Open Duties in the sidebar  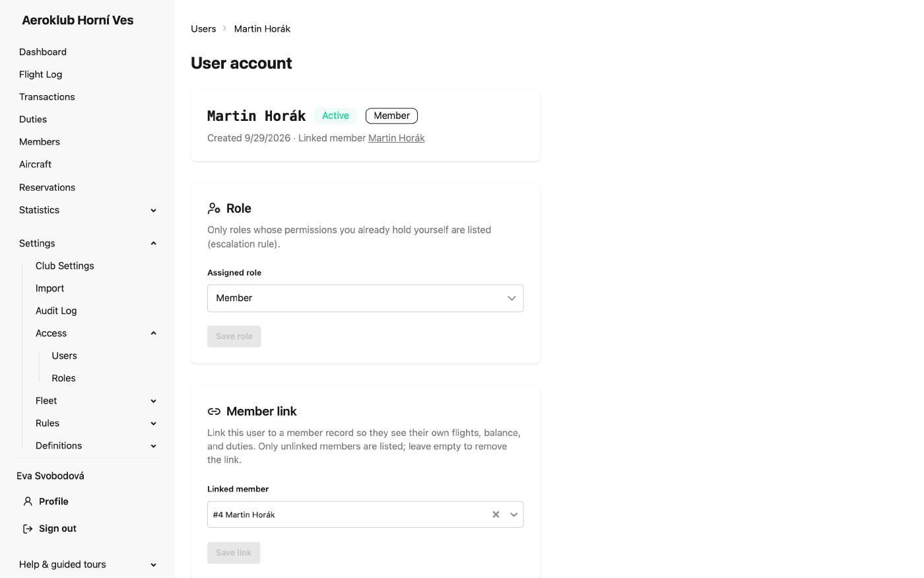pos(33,120)
